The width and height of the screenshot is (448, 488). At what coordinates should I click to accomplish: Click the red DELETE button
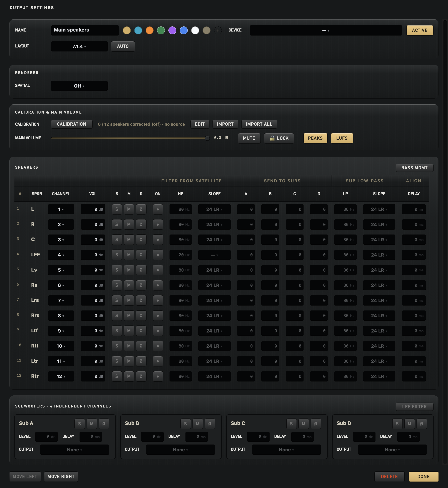click(389, 477)
